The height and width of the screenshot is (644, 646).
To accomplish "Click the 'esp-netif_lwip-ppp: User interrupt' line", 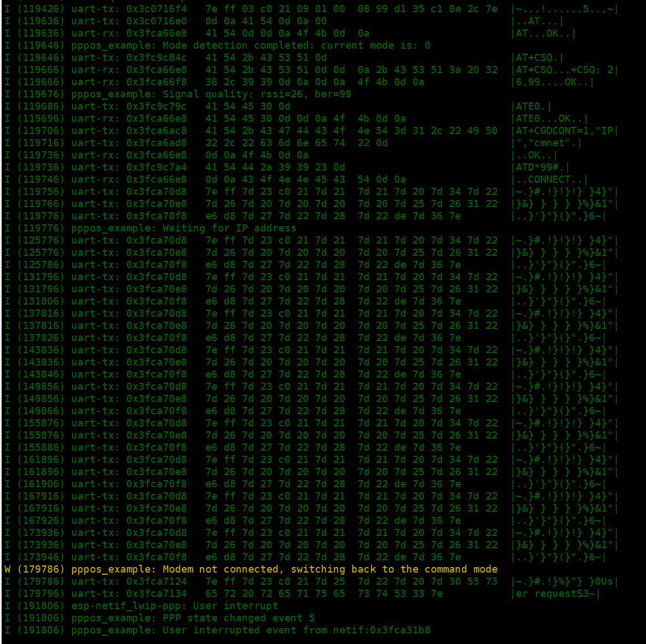I will (x=174, y=606).
